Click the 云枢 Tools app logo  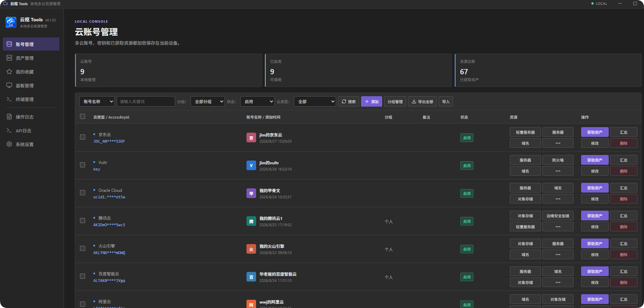coord(11,22)
